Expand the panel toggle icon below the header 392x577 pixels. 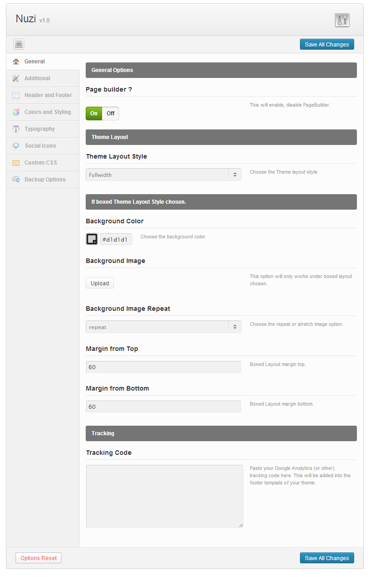point(19,44)
